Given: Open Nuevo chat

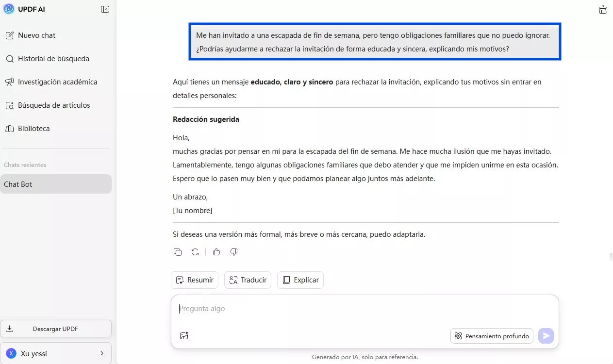Looking at the screenshot, I should [36, 35].
